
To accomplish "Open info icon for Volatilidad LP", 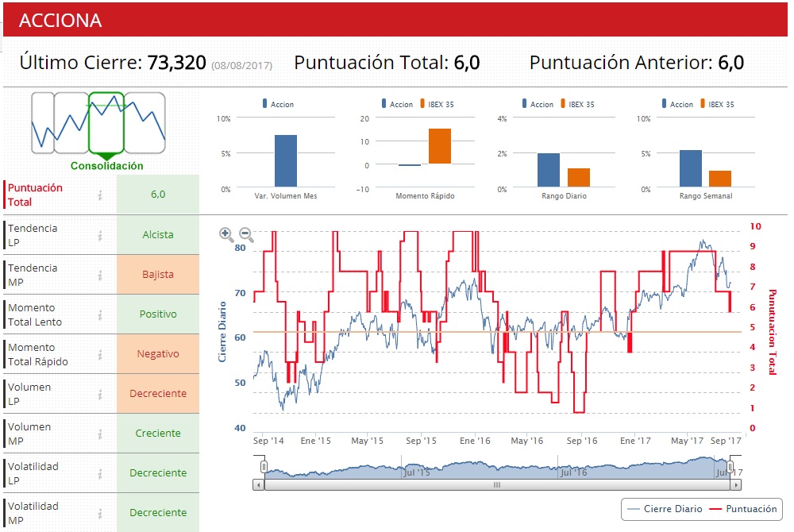I will coord(100,473).
